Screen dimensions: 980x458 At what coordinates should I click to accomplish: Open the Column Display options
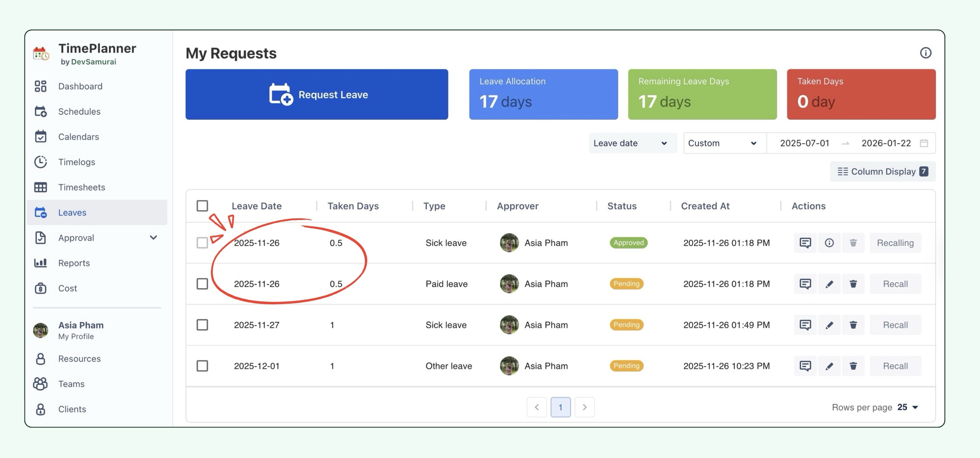point(882,172)
